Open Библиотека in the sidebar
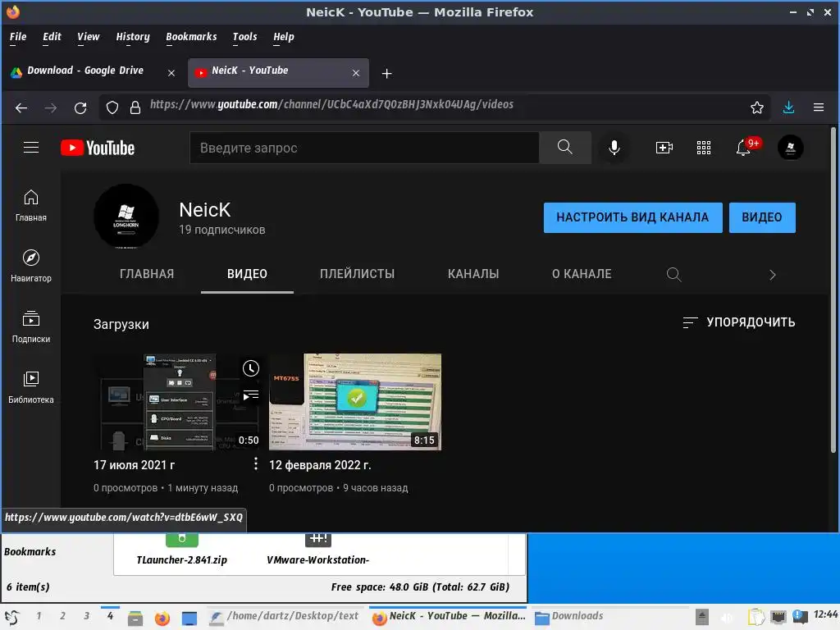Screen dimensions: 840x630 [x=31, y=387]
